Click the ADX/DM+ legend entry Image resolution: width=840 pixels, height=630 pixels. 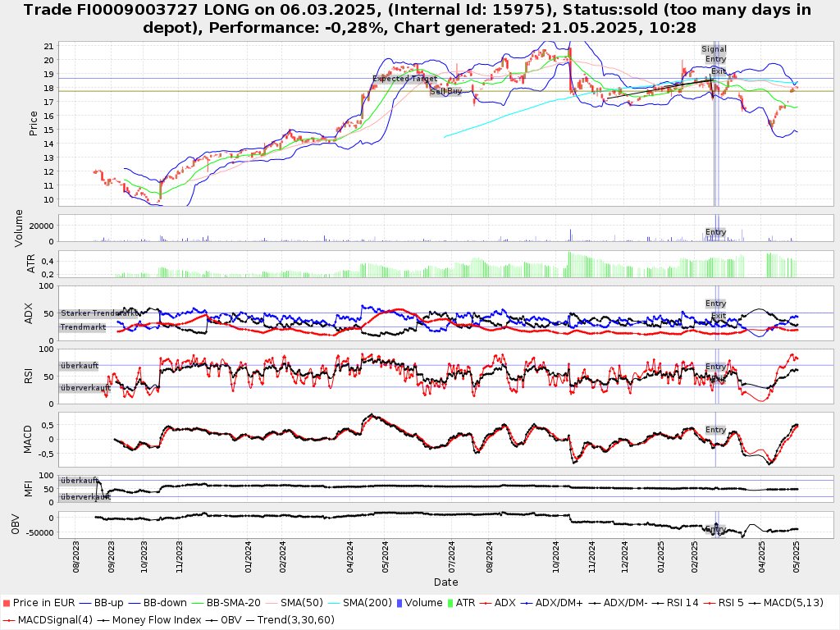pyautogui.click(x=552, y=603)
